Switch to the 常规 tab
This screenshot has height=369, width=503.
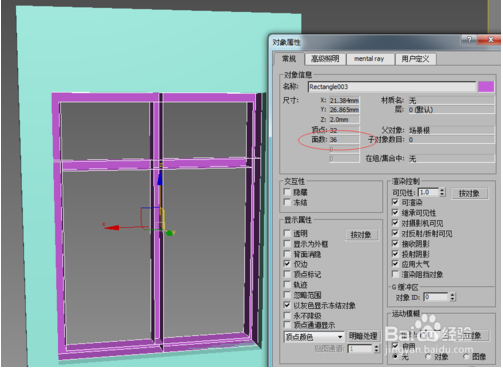289,59
